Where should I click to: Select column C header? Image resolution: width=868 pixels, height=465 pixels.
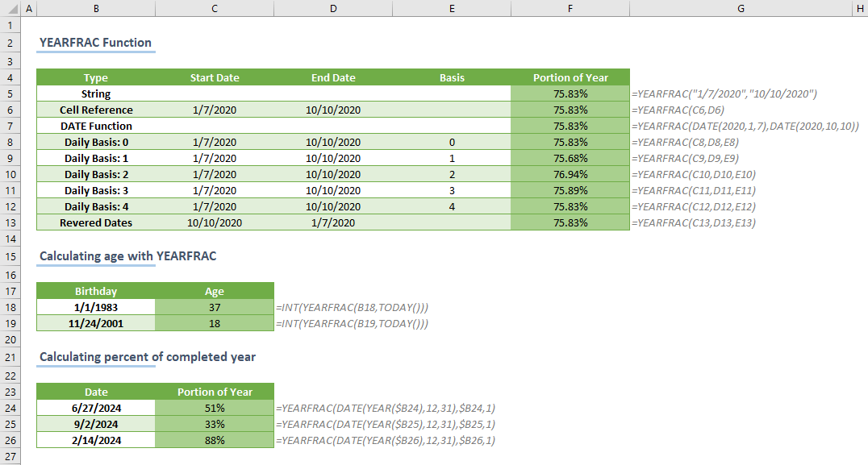(x=215, y=9)
